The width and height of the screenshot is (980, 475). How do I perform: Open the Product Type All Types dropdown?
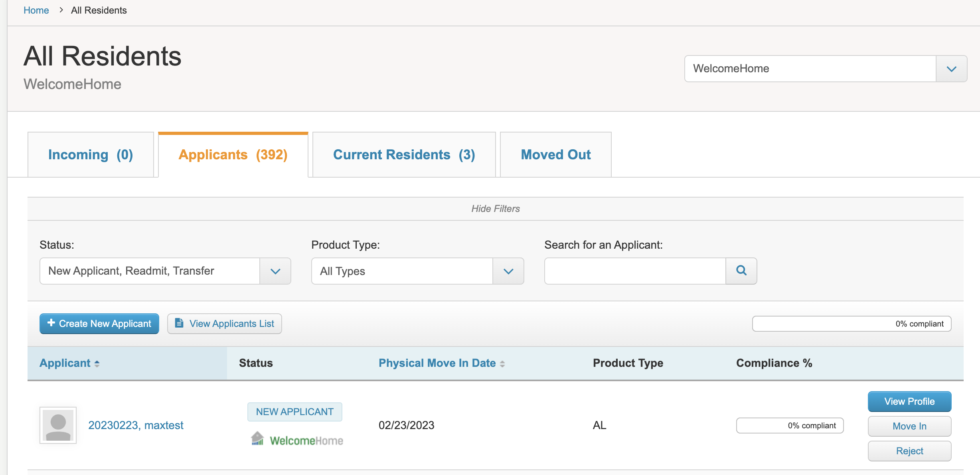pos(417,271)
